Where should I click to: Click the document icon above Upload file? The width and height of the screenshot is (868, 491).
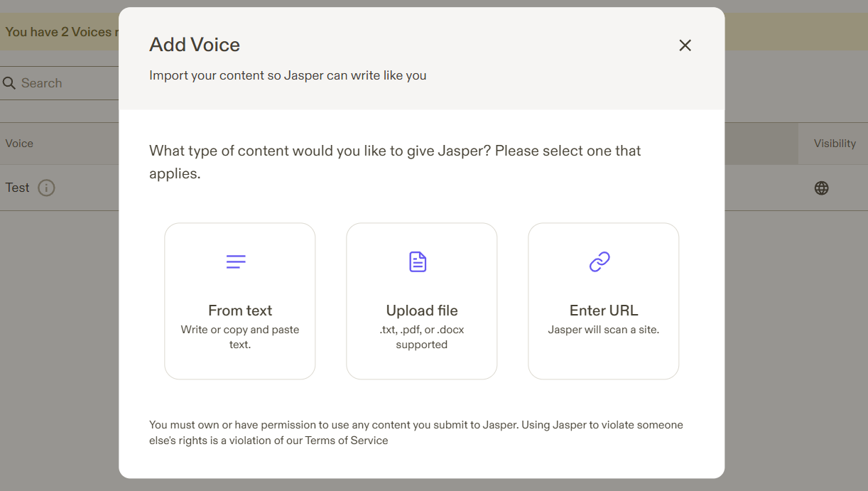(x=418, y=261)
